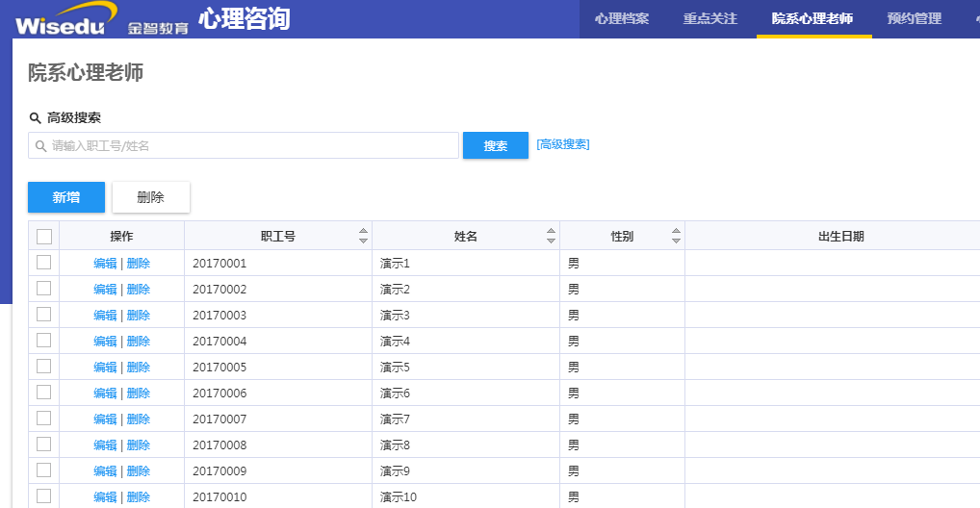Delete the 20170006 record

[139, 394]
